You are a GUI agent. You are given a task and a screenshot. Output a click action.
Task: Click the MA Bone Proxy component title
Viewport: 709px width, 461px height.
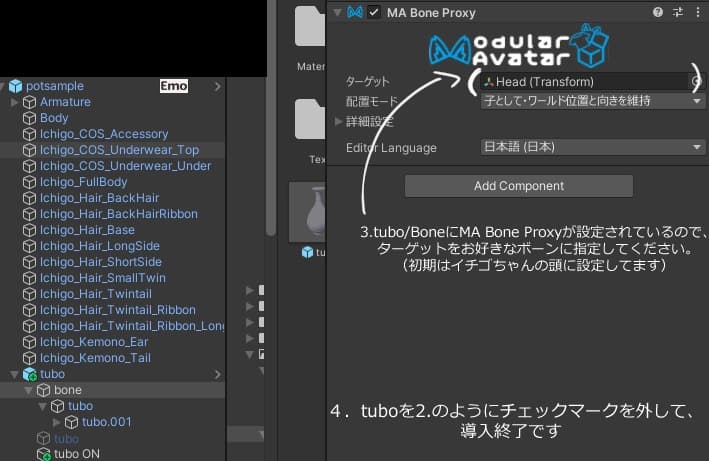431,13
